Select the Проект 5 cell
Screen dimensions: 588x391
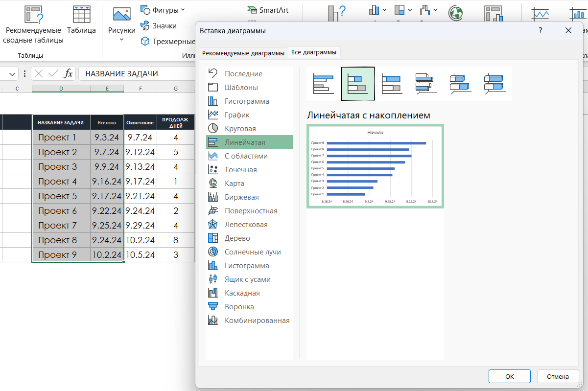tap(61, 196)
